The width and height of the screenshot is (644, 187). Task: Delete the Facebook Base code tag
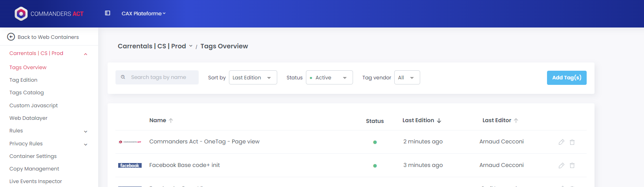click(572, 166)
